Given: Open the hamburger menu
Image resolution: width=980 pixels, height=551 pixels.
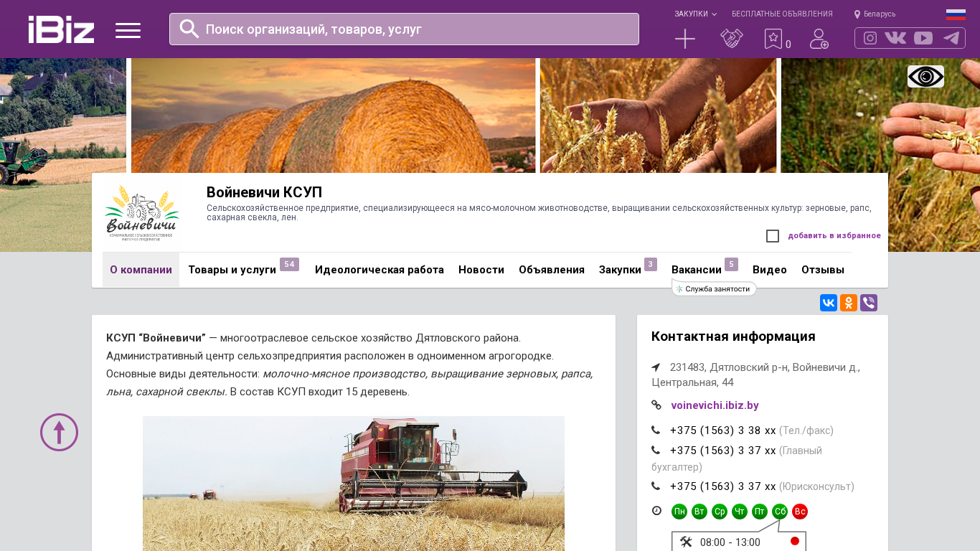Looking at the screenshot, I should point(128,30).
